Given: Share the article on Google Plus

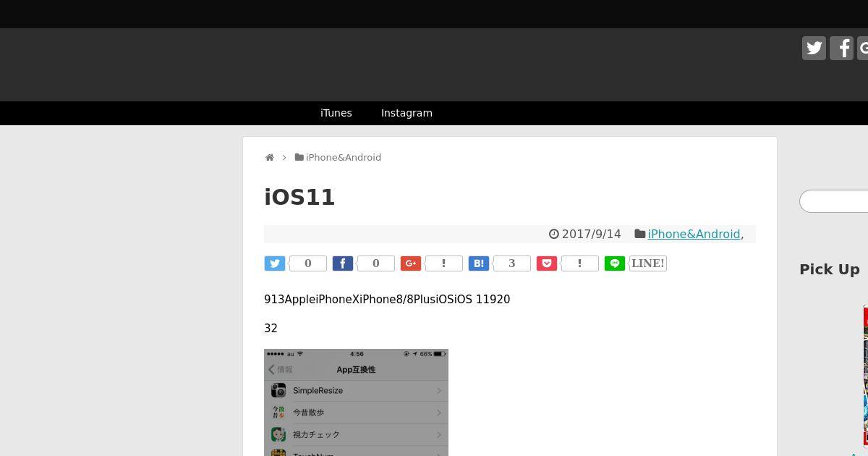Looking at the screenshot, I should [411, 263].
